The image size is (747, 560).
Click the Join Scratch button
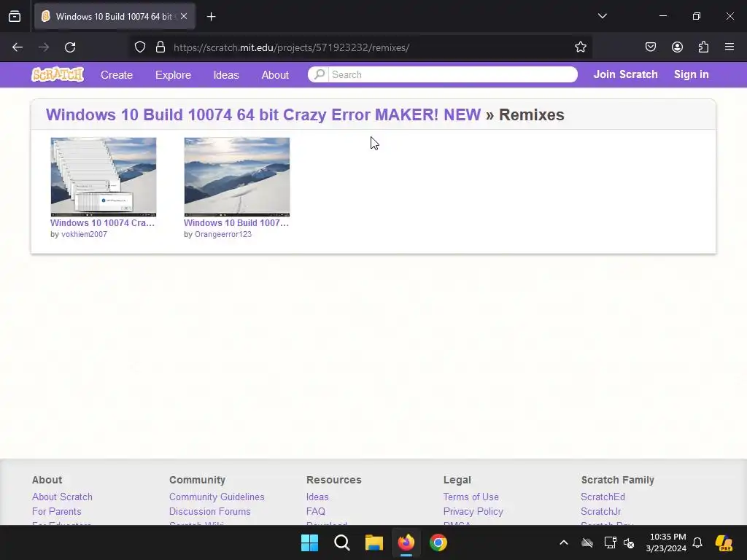click(x=625, y=74)
